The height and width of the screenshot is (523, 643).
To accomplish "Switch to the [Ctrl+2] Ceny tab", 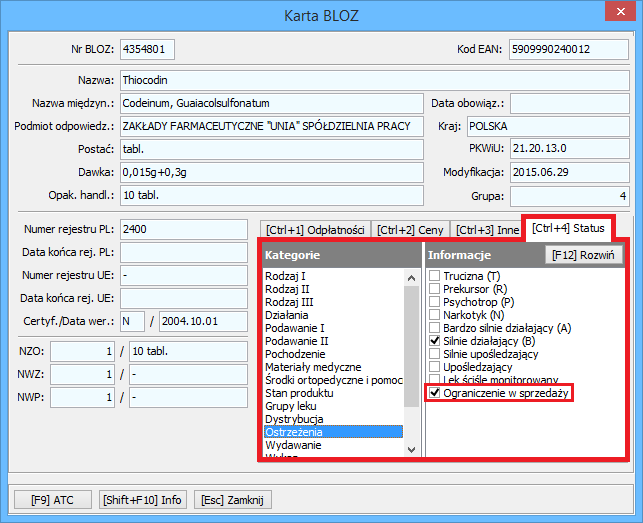I will 410,230.
